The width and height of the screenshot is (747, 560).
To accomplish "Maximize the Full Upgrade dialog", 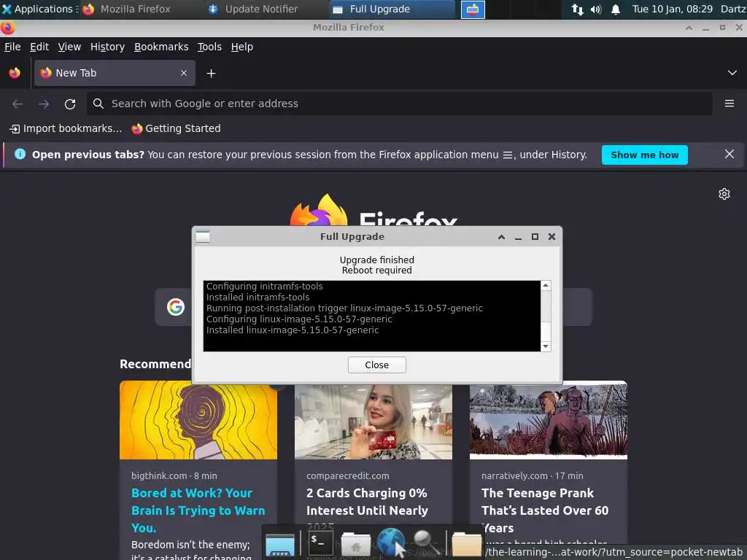I will pos(535,237).
